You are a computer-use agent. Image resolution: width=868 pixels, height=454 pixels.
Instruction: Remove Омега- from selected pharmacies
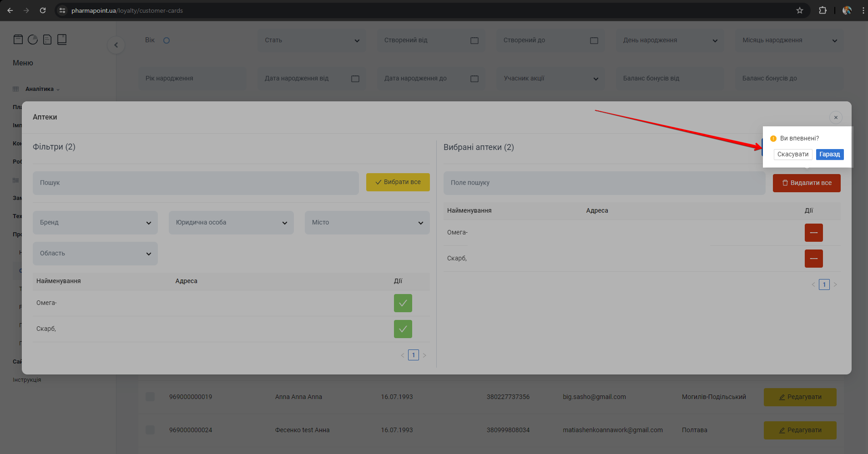[x=813, y=233]
